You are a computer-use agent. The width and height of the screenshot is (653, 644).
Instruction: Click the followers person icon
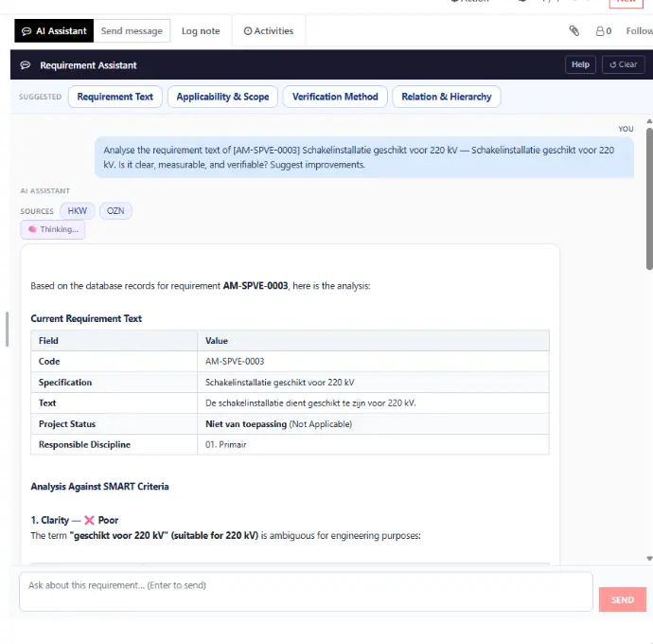[600, 31]
